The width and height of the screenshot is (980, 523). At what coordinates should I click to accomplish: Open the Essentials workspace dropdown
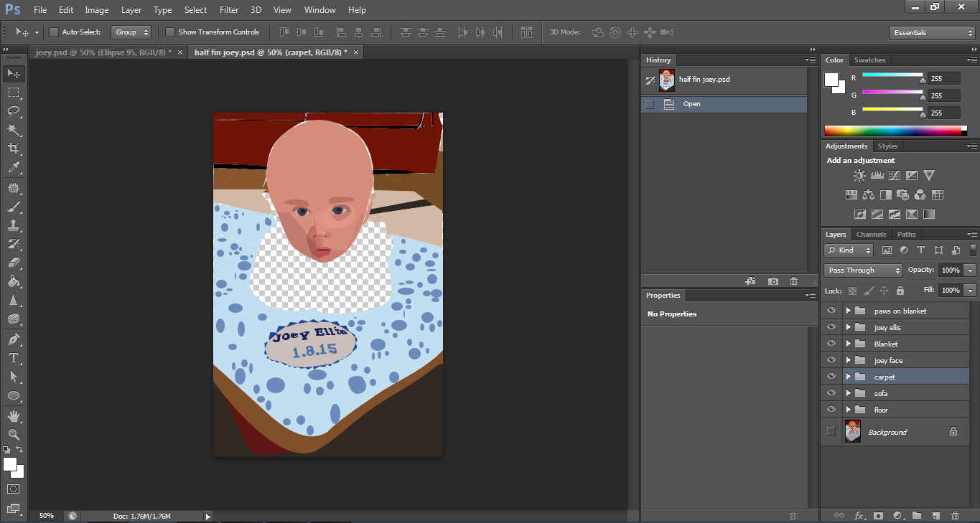(x=931, y=33)
